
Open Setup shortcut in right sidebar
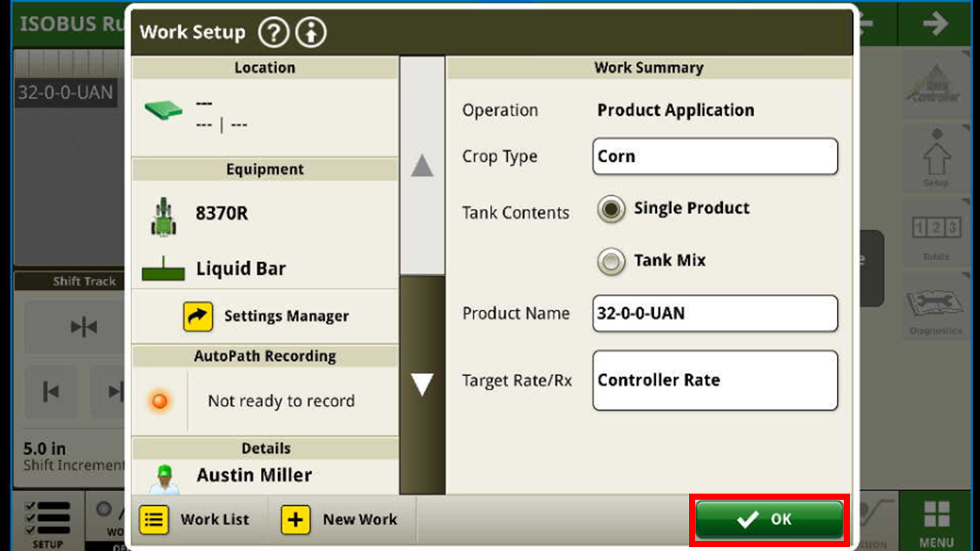tap(936, 158)
